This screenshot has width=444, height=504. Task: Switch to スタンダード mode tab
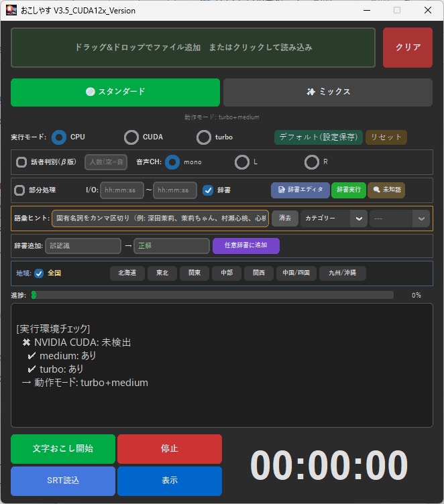(x=115, y=92)
